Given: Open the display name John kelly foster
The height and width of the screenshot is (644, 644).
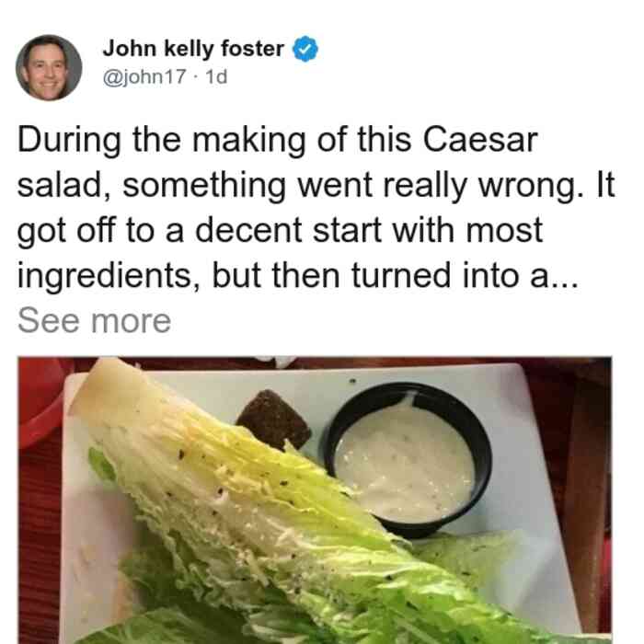Looking at the screenshot, I should pos(193,49).
